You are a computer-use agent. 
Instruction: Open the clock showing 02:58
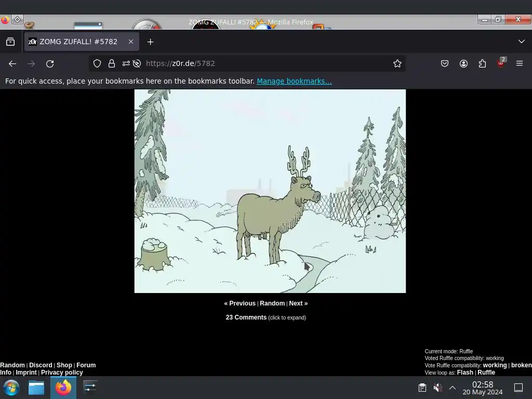(x=483, y=388)
